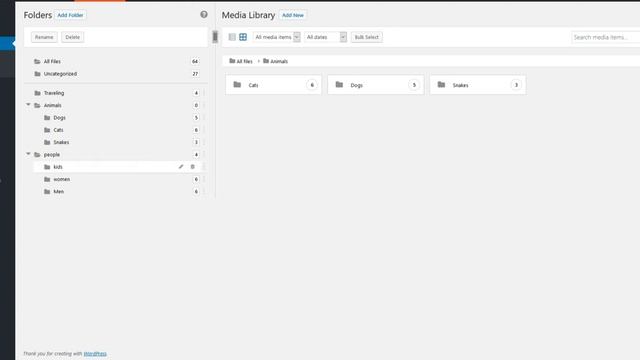Click the Cats card label text
The width and height of the screenshot is (640, 360).
pos(253,85)
